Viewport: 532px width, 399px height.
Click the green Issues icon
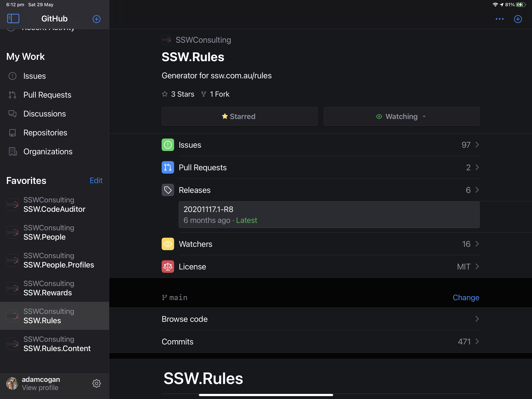pos(168,145)
